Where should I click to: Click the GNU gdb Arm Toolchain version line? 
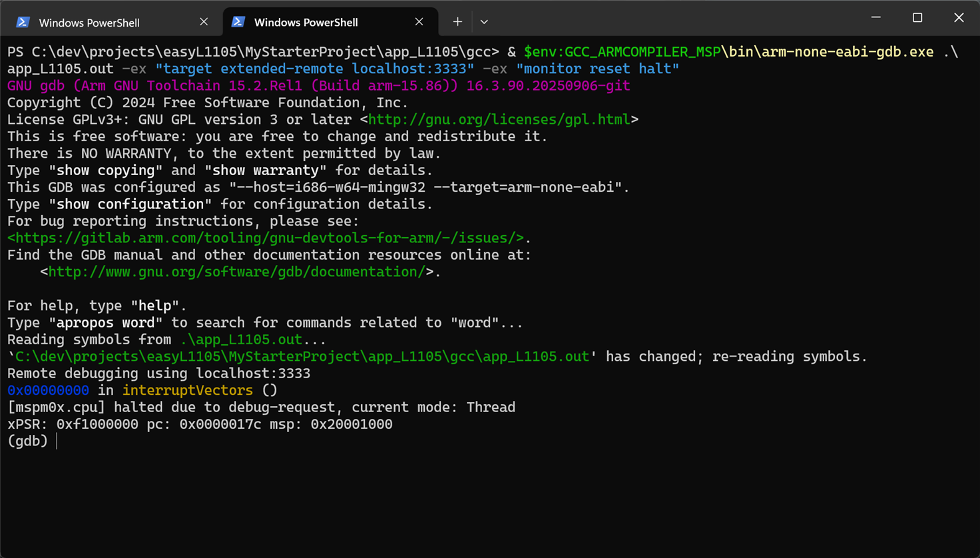319,86
